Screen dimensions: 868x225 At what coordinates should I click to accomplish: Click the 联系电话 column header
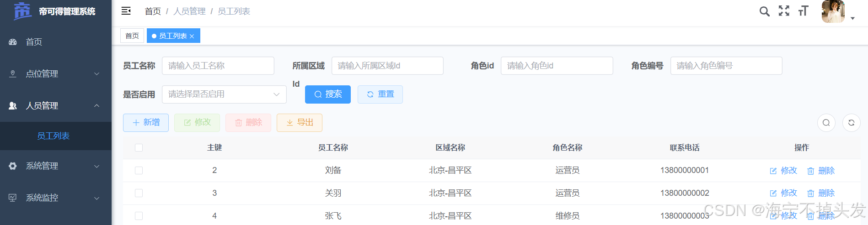(x=685, y=148)
